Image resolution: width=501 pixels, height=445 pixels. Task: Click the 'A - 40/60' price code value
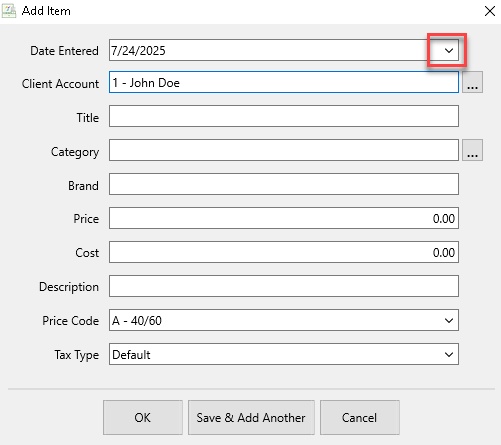click(x=137, y=321)
